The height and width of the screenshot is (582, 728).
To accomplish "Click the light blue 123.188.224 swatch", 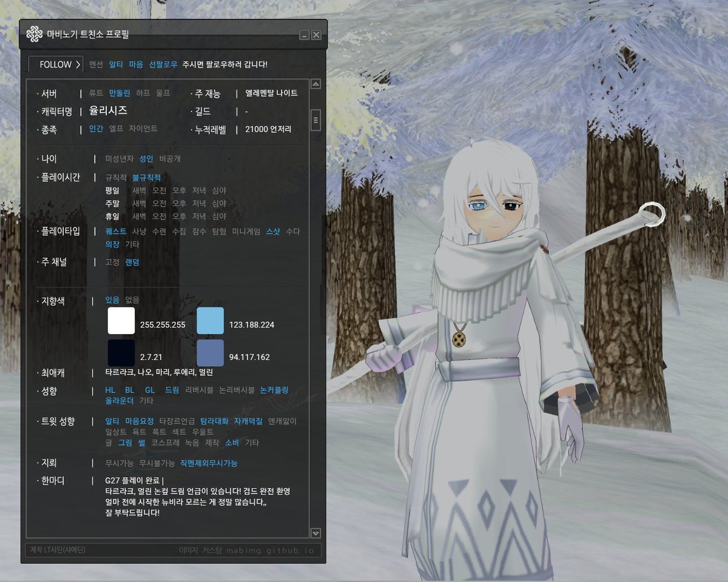I will (210, 321).
